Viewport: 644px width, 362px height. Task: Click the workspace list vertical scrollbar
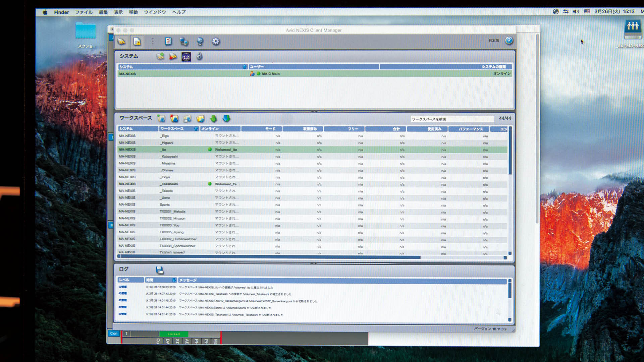coord(510,153)
